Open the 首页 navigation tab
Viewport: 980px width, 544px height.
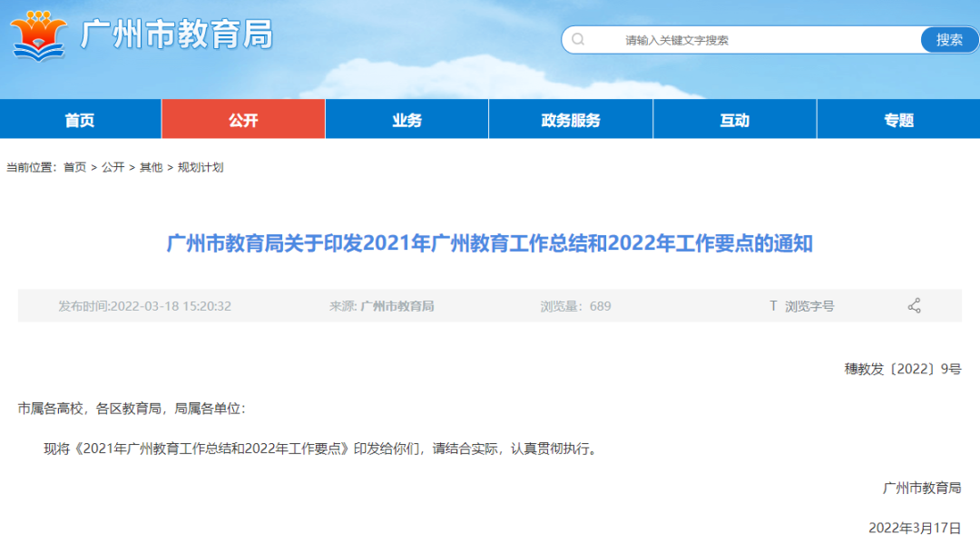coord(80,120)
